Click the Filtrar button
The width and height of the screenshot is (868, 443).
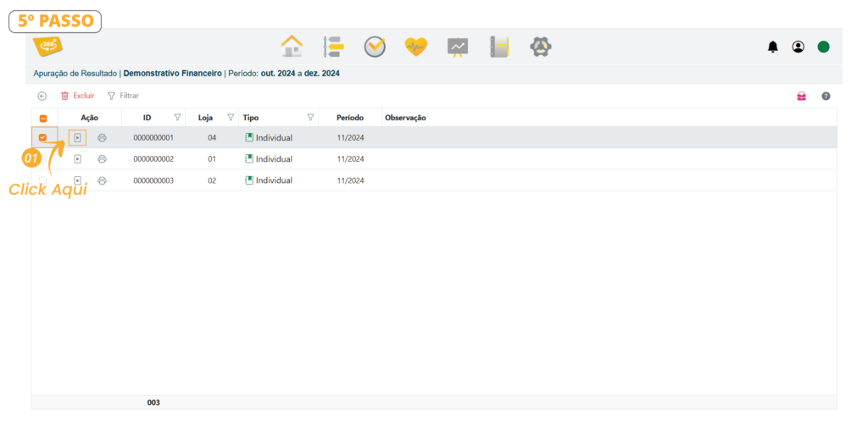(123, 96)
